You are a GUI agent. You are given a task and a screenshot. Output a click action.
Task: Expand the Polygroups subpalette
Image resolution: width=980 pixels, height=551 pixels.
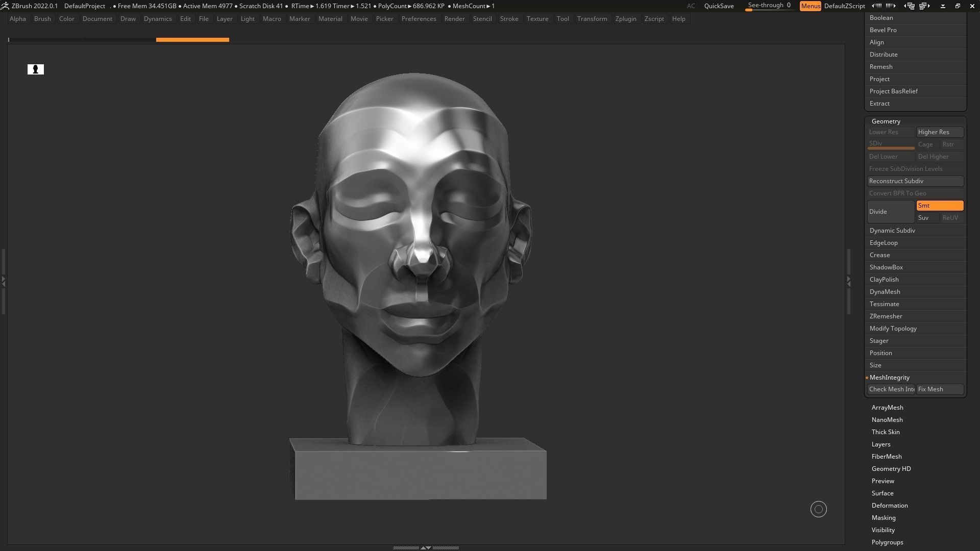point(887,542)
